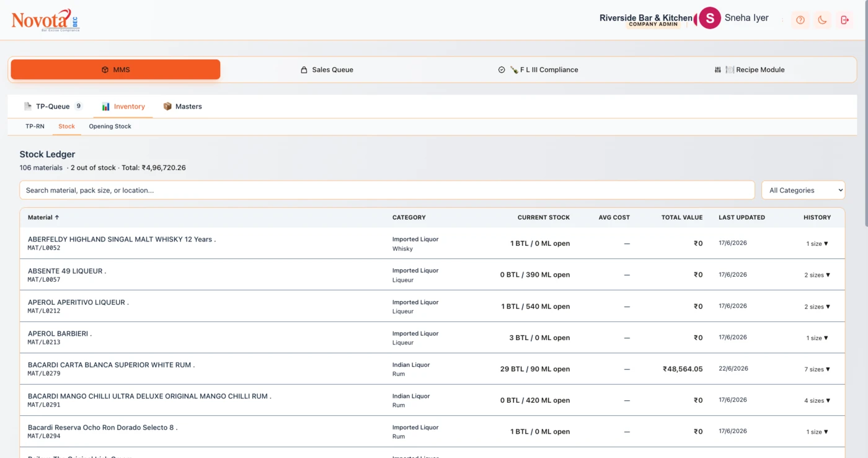Image resolution: width=868 pixels, height=458 pixels.
Task: Open the All Categories dropdown
Action: point(803,190)
